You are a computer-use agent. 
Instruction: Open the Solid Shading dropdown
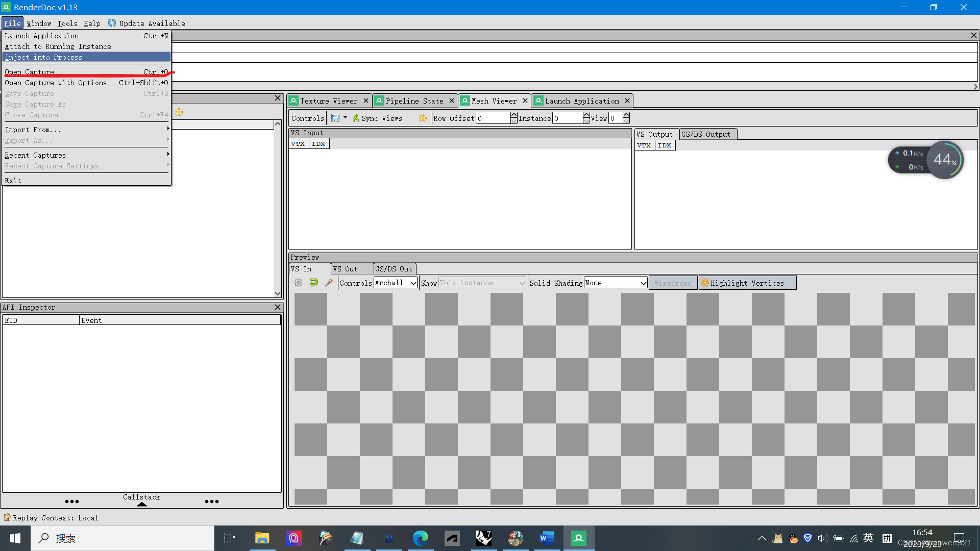(x=615, y=283)
